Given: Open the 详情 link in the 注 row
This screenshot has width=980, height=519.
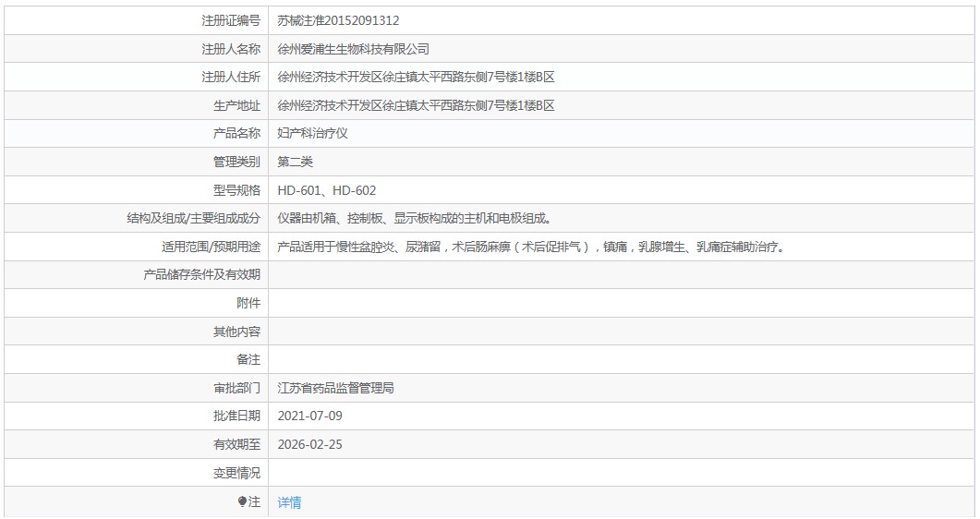Looking at the screenshot, I should coord(289,502).
